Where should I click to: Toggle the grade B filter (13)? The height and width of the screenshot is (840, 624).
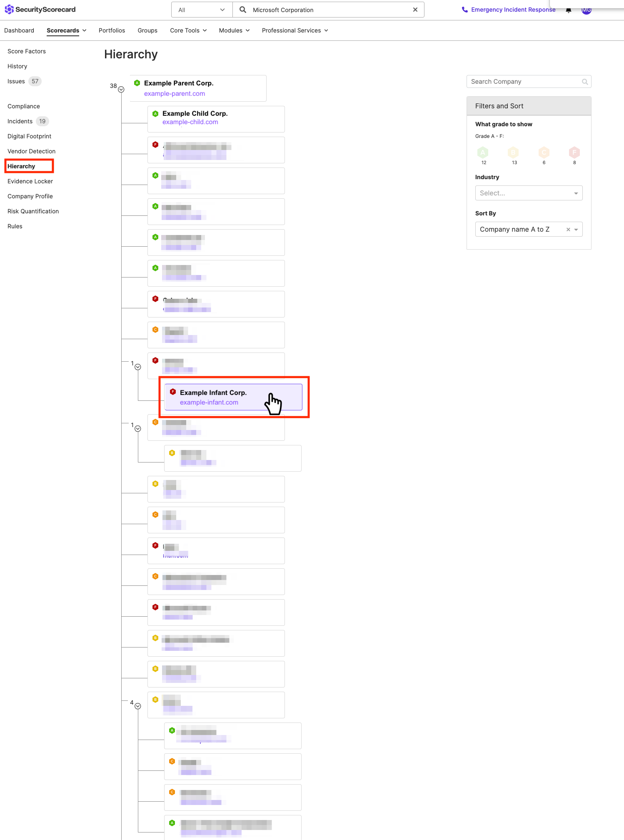[x=513, y=152]
